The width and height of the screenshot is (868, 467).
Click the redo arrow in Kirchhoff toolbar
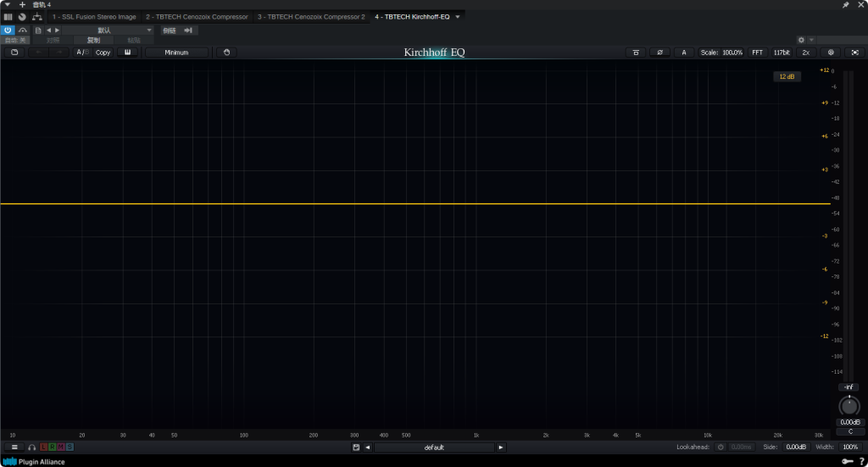[58, 53]
